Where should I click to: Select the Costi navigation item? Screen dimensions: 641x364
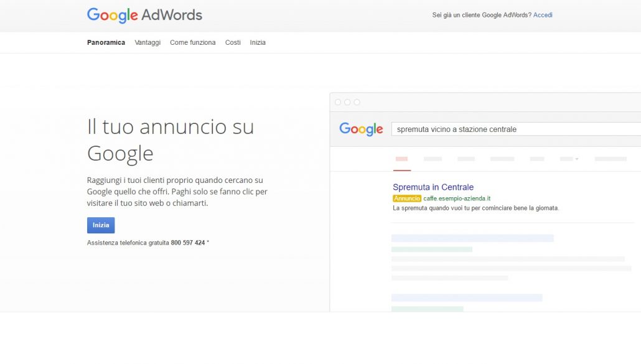(233, 42)
